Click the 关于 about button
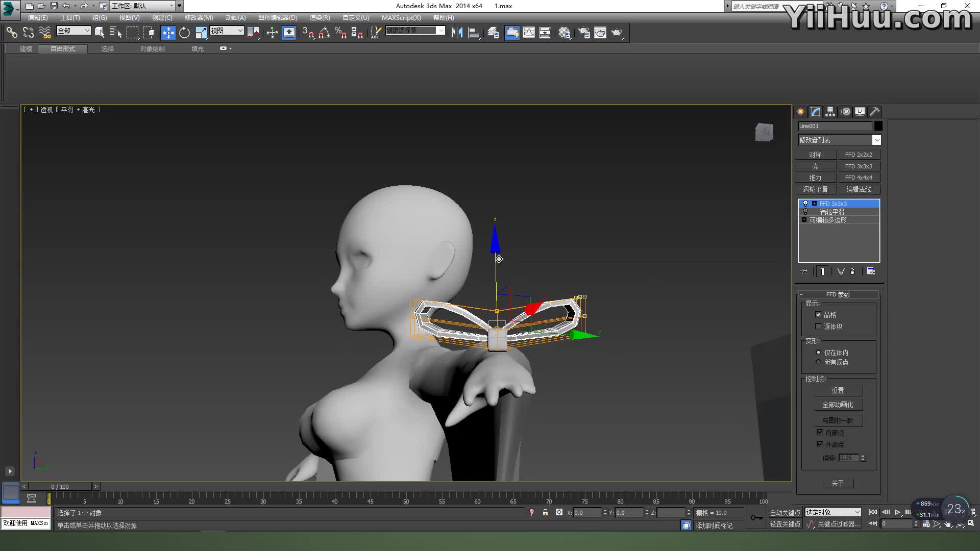This screenshot has width=980, height=551. point(838,483)
